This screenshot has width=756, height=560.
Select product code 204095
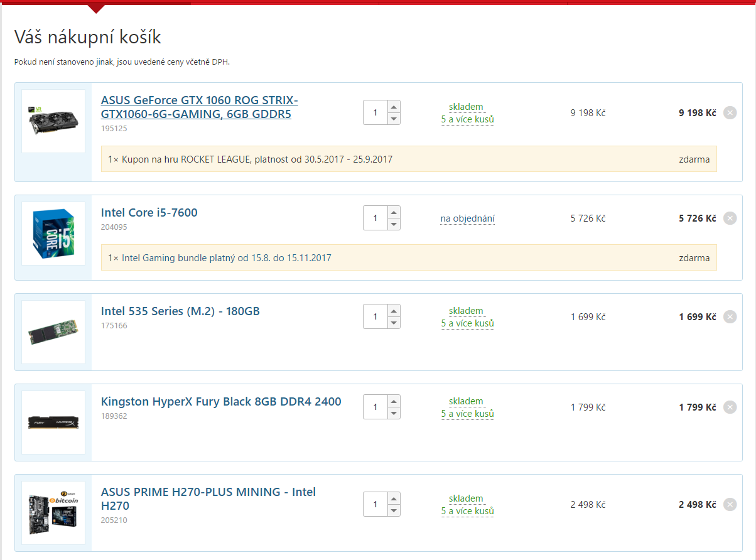(114, 227)
